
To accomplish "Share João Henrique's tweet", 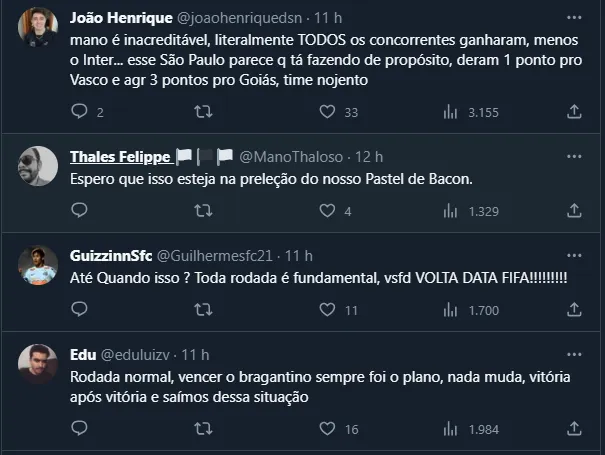I will tap(573, 113).
